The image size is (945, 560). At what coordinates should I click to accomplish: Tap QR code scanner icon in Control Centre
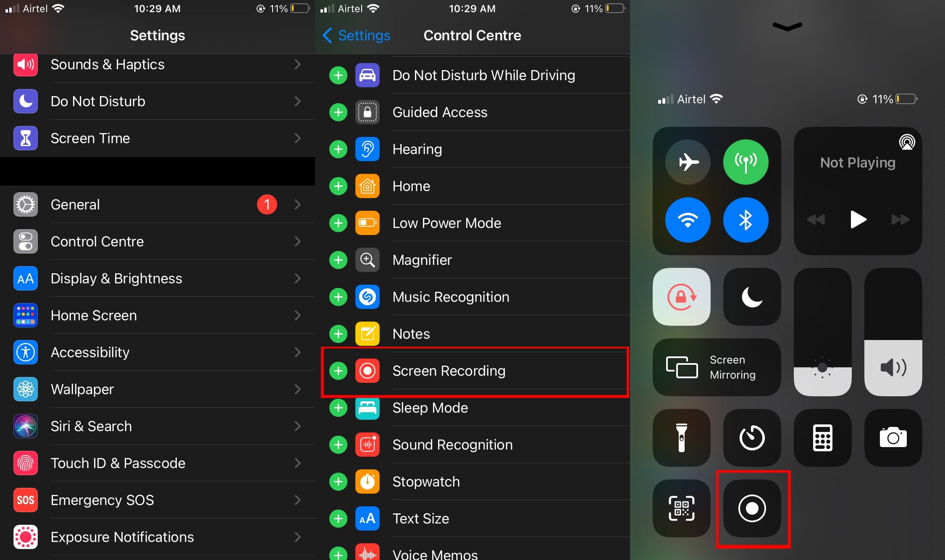[682, 508]
